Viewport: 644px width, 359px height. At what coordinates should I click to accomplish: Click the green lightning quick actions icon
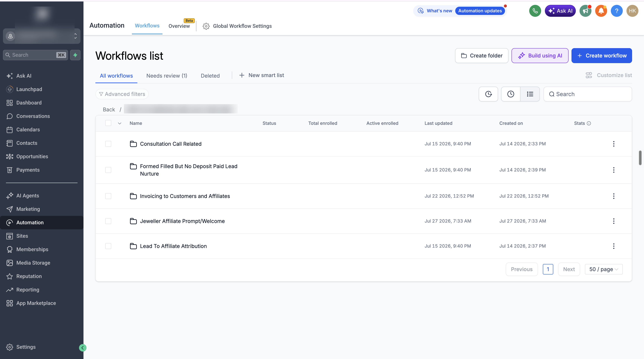[x=75, y=55]
